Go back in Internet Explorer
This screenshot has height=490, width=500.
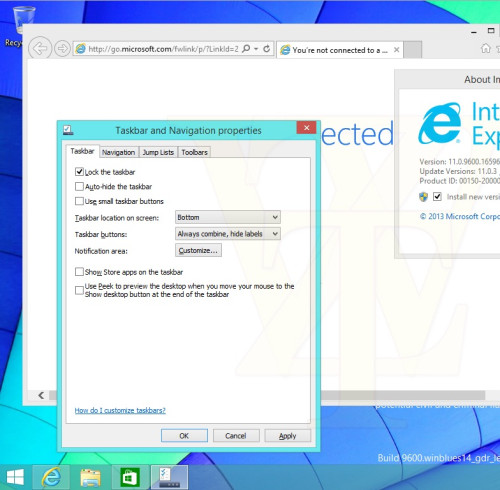(40, 49)
